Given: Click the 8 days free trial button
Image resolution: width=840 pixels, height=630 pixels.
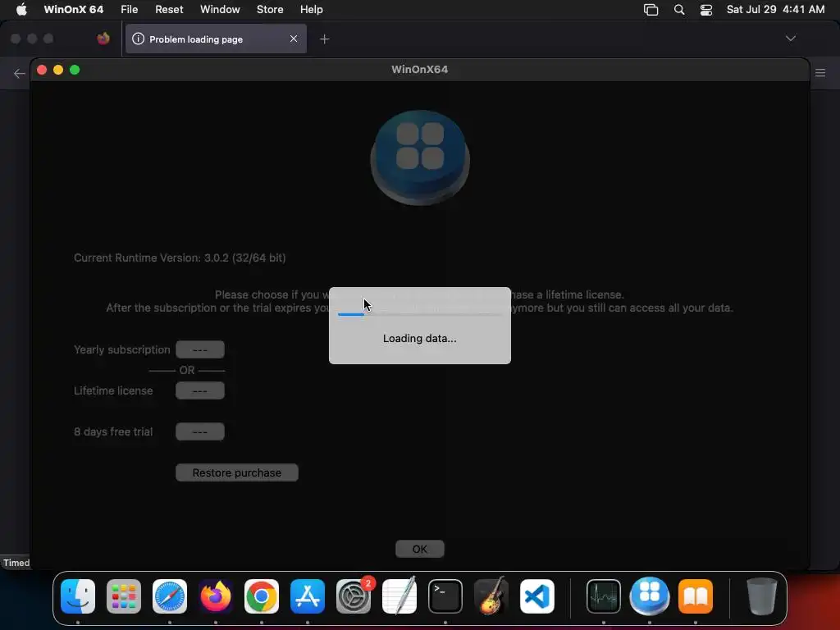Looking at the screenshot, I should pyautogui.click(x=200, y=431).
